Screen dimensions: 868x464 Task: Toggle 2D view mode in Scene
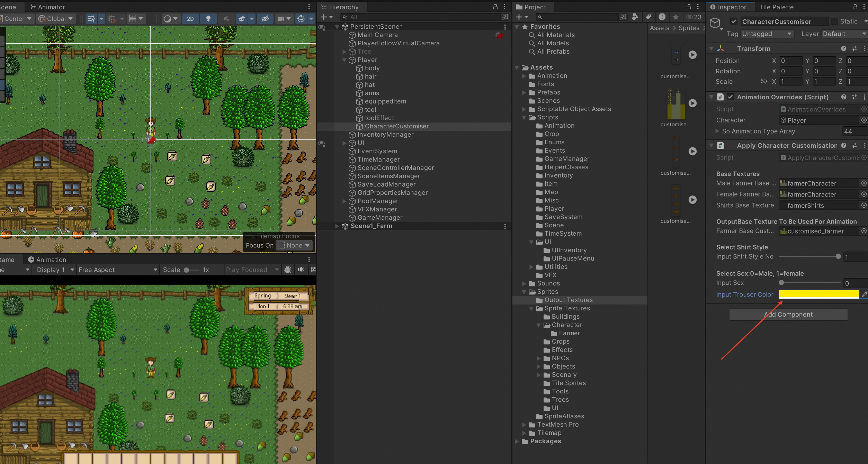(x=190, y=19)
